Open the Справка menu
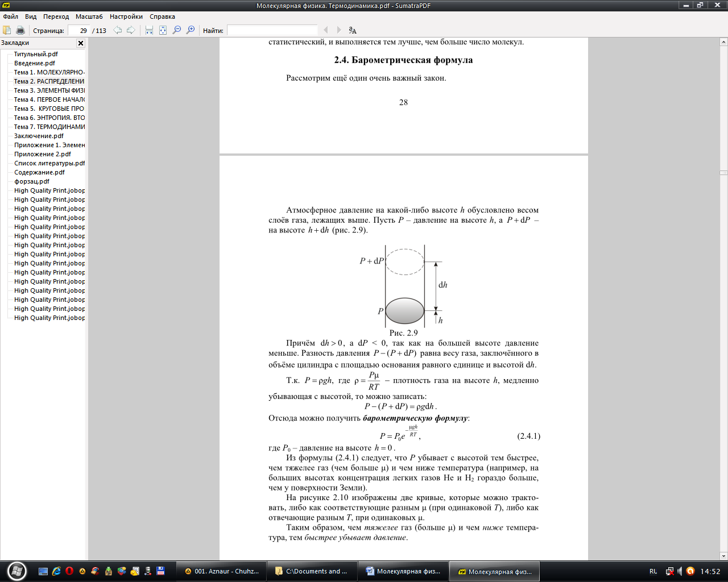This screenshot has height=582, width=728. (162, 16)
